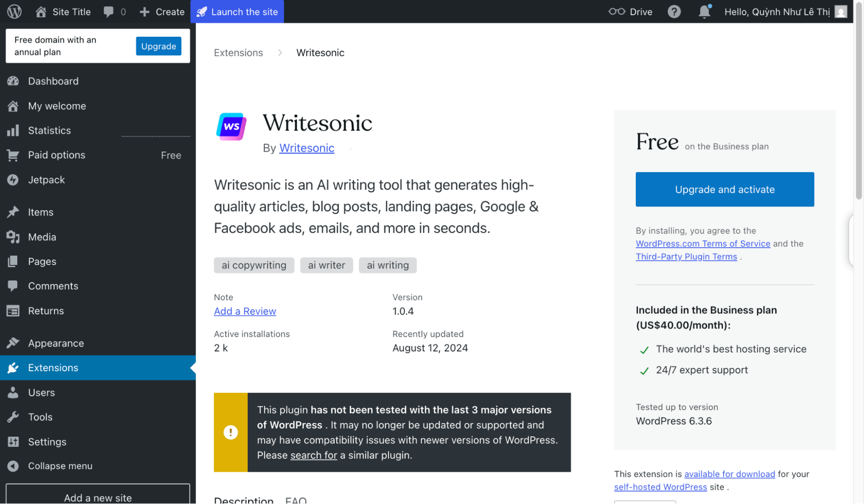This screenshot has width=864, height=504.
Task: Click the blue Upgrade button
Action: [159, 46]
